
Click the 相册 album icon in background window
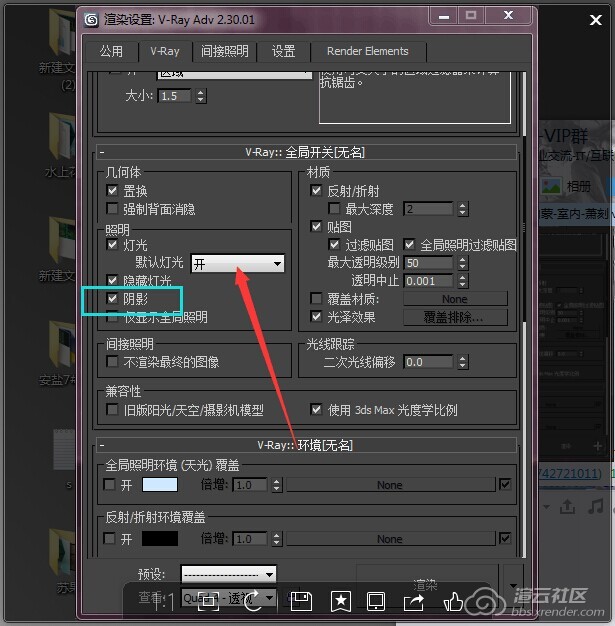(551, 186)
